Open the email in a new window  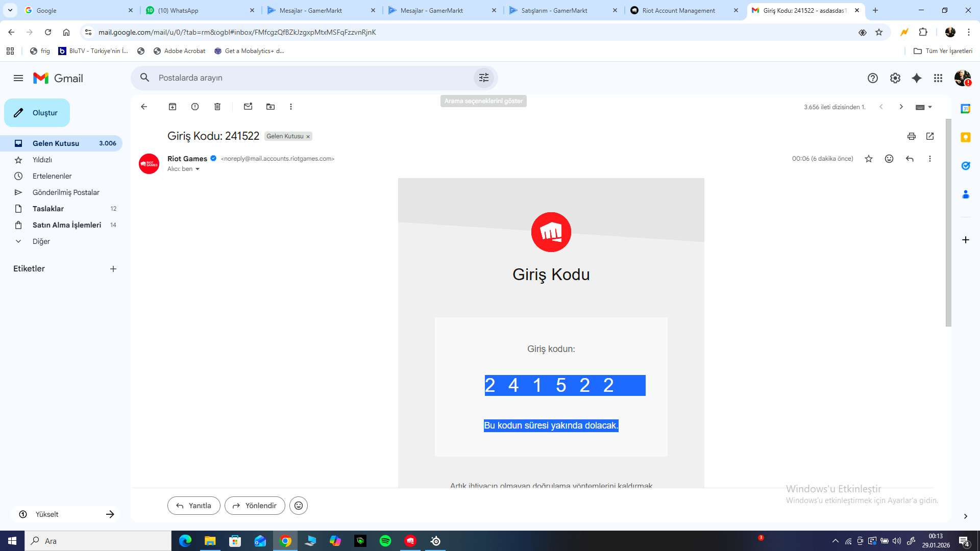pyautogui.click(x=930, y=136)
